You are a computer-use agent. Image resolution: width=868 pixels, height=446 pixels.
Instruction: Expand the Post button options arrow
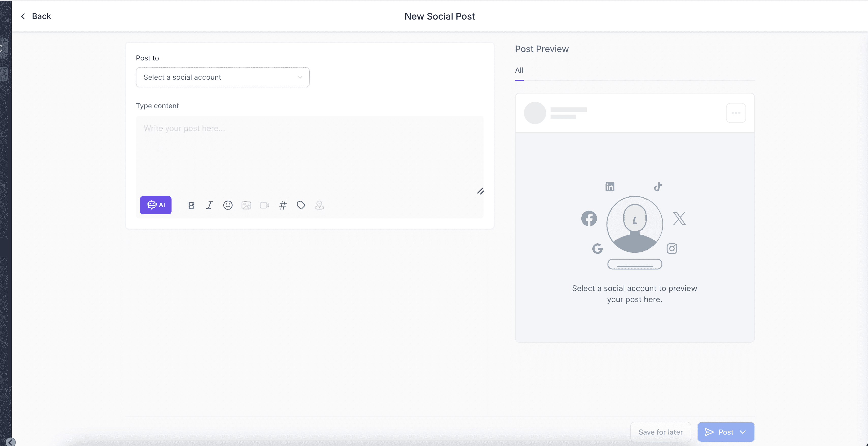(x=743, y=432)
